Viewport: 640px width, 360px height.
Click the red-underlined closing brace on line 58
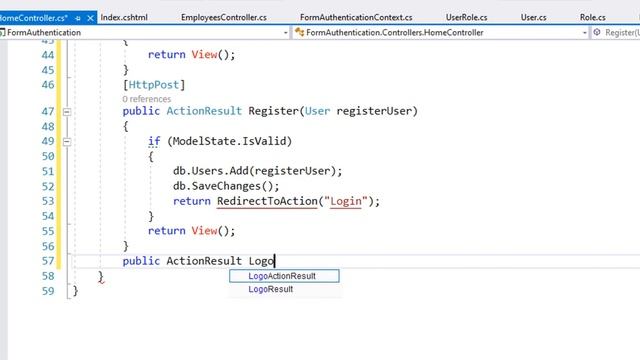point(101,277)
